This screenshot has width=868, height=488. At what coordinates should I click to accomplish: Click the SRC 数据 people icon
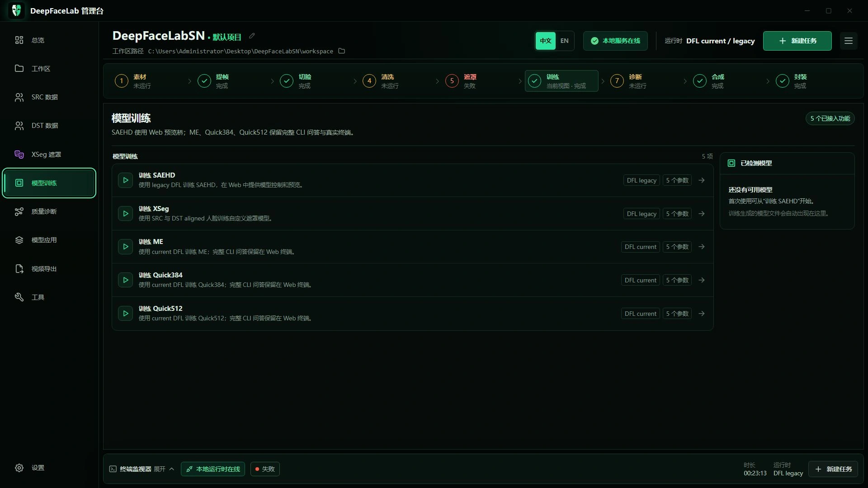pyautogui.click(x=19, y=97)
